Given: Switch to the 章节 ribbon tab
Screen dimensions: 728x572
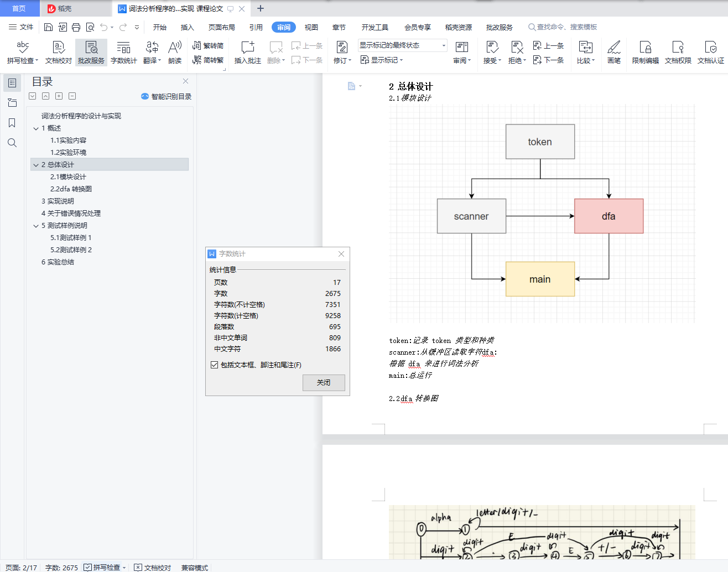Looking at the screenshot, I should 339,27.
